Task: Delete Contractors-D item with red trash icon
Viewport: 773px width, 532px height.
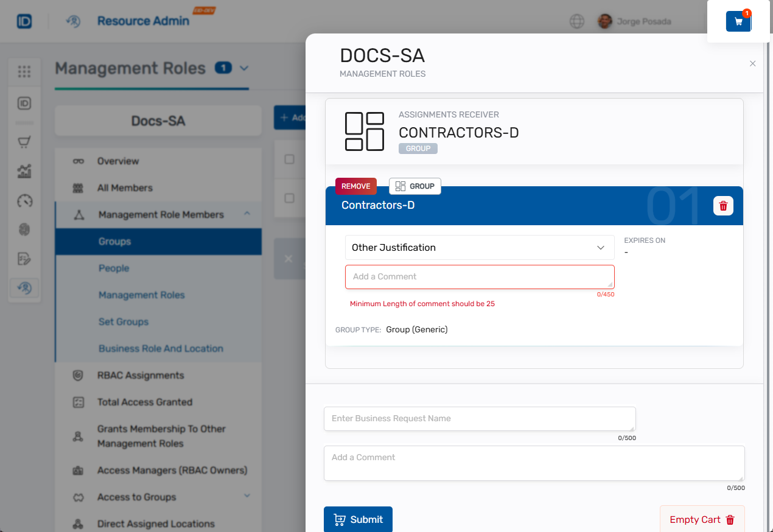Action: [723, 206]
